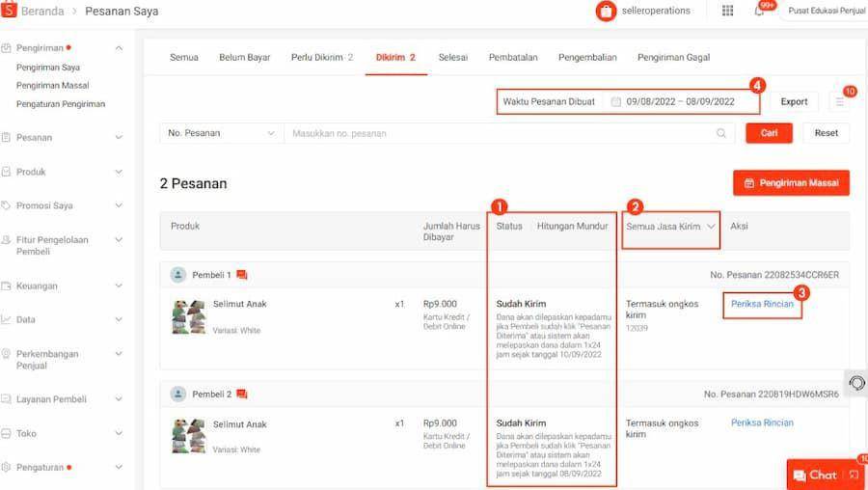Expand the Perkembangan Penjual section
Image resolution: width=868 pixels, height=490 pixels.
(x=119, y=354)
